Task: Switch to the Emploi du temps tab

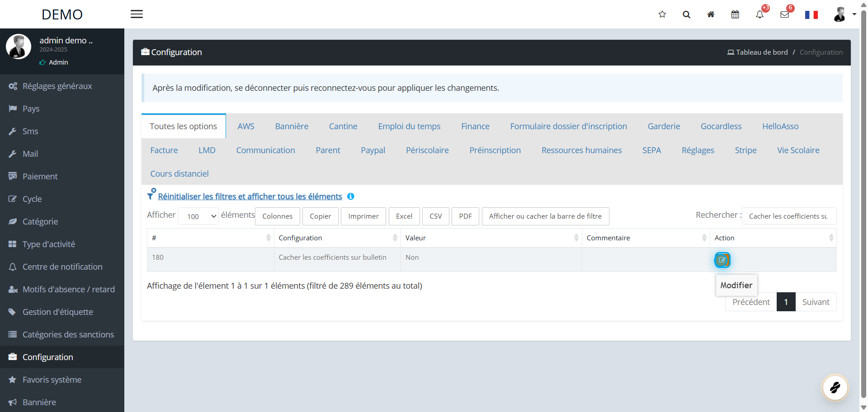Action: pos(409,126)
